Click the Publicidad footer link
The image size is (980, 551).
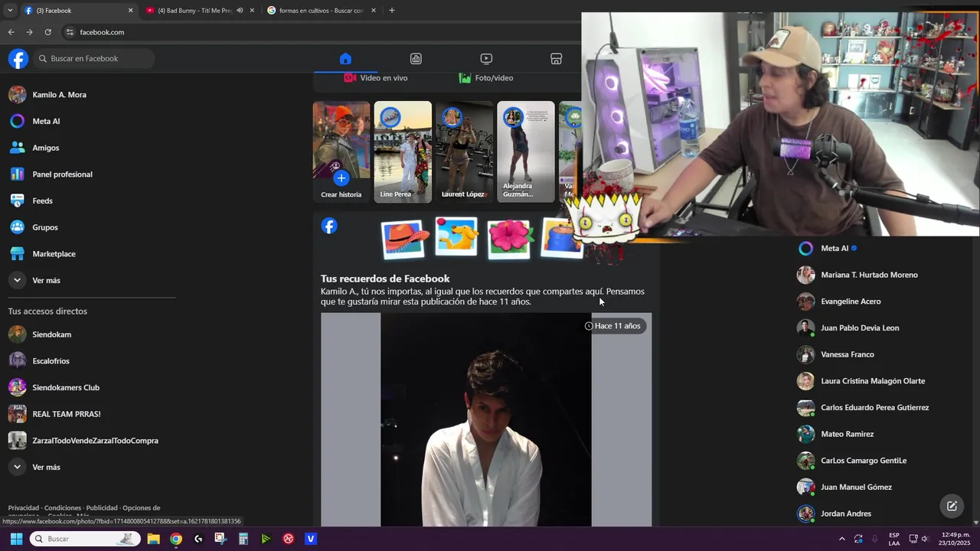tap(102, 508)
